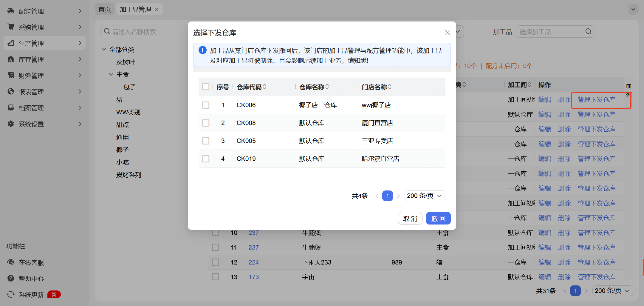
Task: Click the magnifier icon in 选择加工品 field
Action: click(588, 32)
